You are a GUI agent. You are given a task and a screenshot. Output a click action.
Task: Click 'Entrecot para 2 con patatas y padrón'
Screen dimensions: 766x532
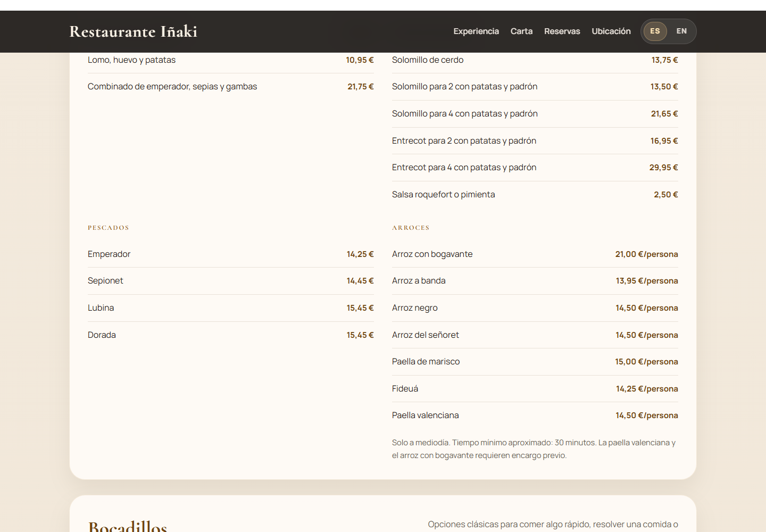click(464, 141)
